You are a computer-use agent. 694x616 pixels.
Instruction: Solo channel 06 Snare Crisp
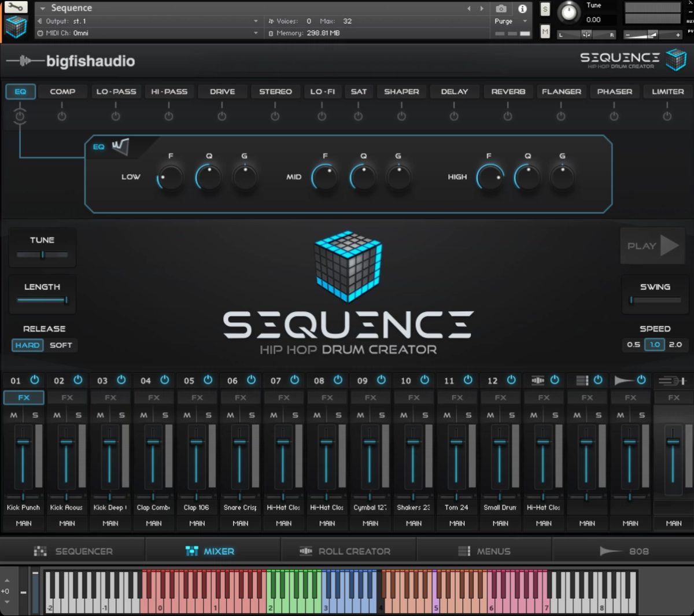[x=252, y=415]
